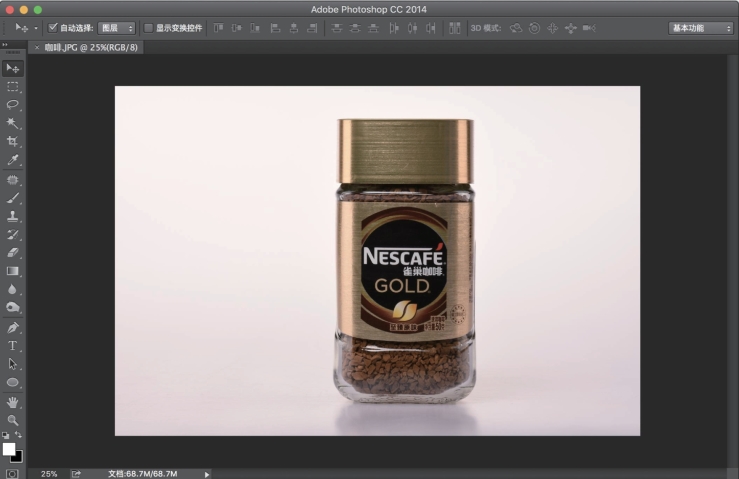Select the Rectangular Marquee tool

click(13, 87)
